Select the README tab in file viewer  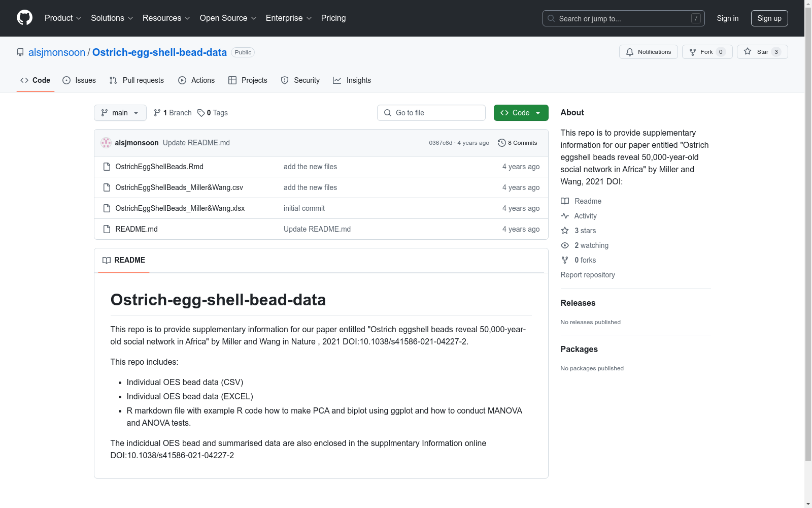[x=124, y=260]
